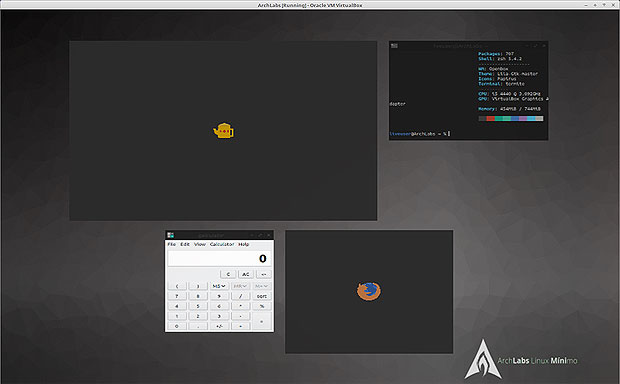Click the backspace arrow button in calculator
The width and height of the screenshot is (620, 384).
point(264,274)
